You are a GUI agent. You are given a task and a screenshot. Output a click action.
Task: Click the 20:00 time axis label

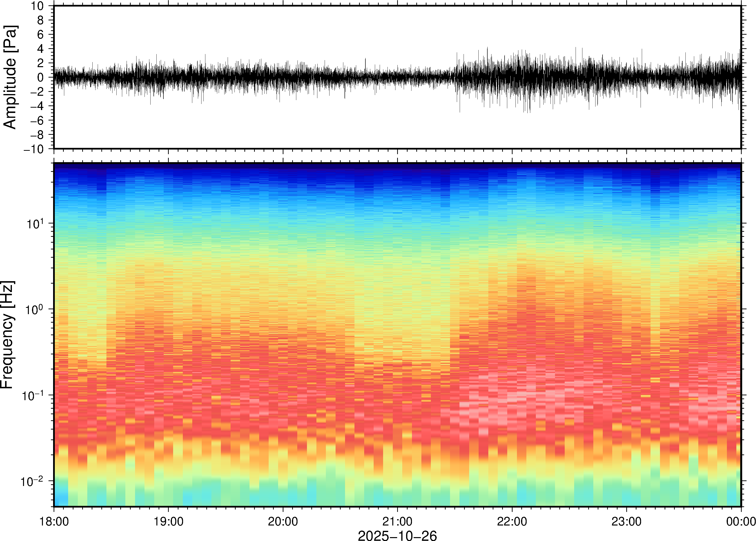(x=283, y=521)
